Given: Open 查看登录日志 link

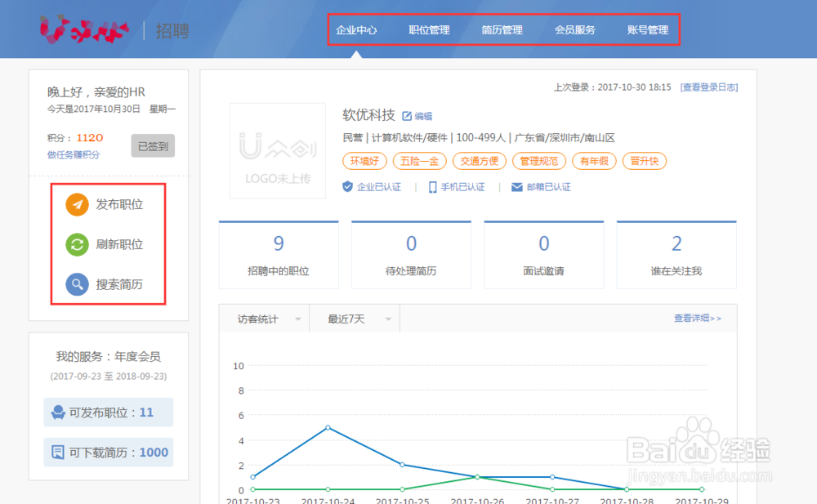Looking at the screenshot, I should coord(709,87).
